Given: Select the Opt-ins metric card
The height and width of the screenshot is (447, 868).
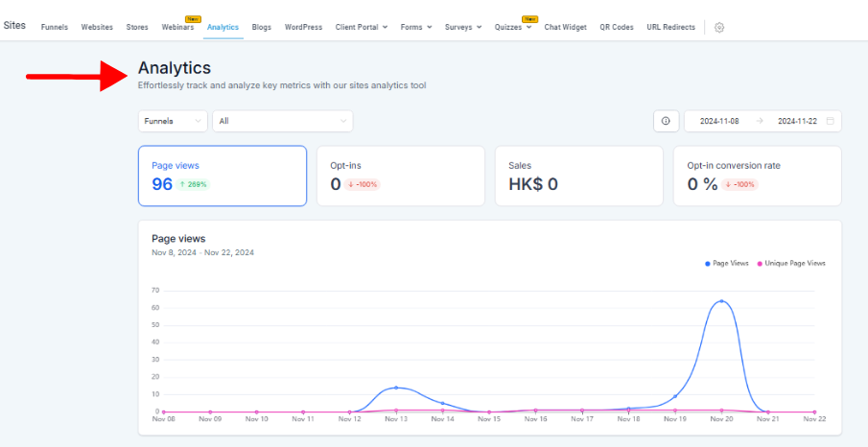Looking at the screenshot, I should click(x=401, y=176).
